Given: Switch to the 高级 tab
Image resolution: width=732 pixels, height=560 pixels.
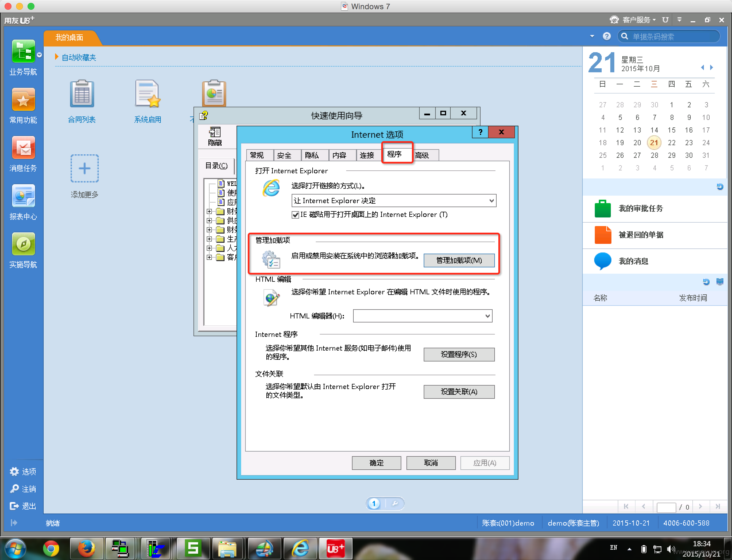Looking at the screenshot, I should 426,155.
